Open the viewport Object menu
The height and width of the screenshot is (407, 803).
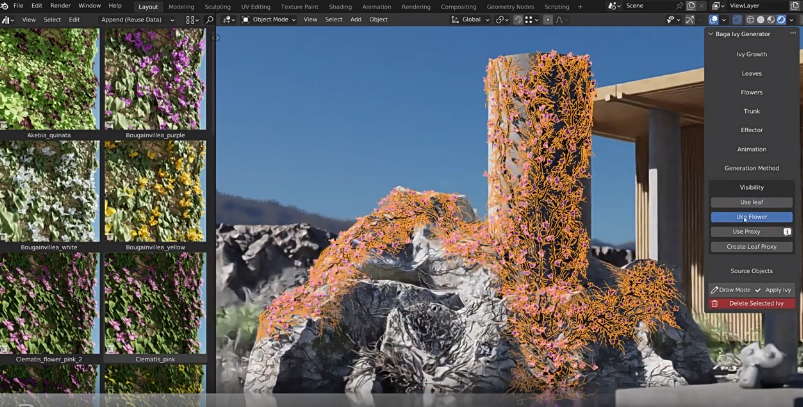point(378,19)
